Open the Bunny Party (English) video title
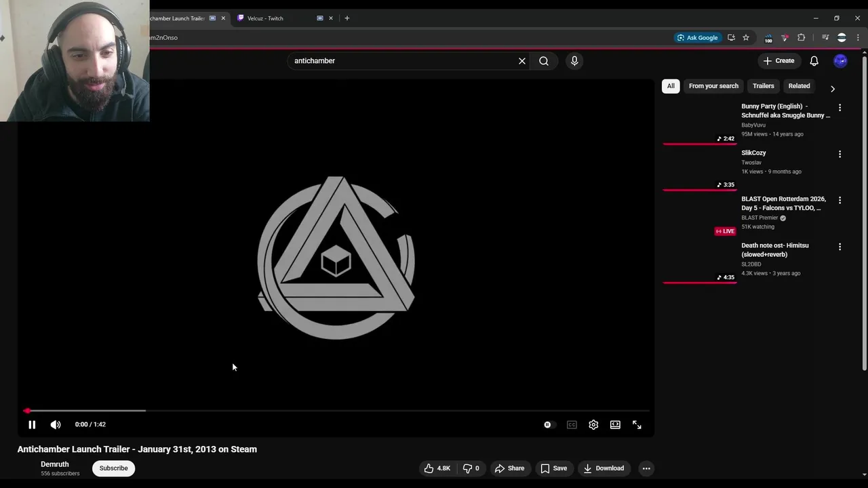The image size is (868, 488). [x=785, y=110]
